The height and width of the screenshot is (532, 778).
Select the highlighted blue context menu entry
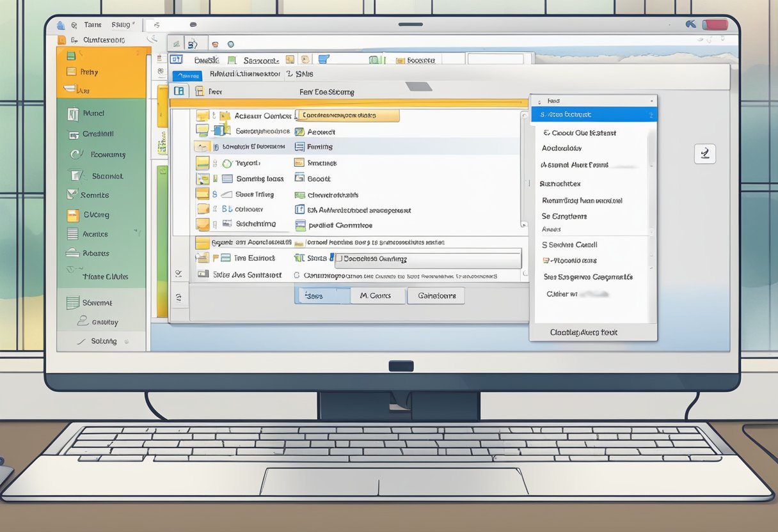tap(592, 114)
